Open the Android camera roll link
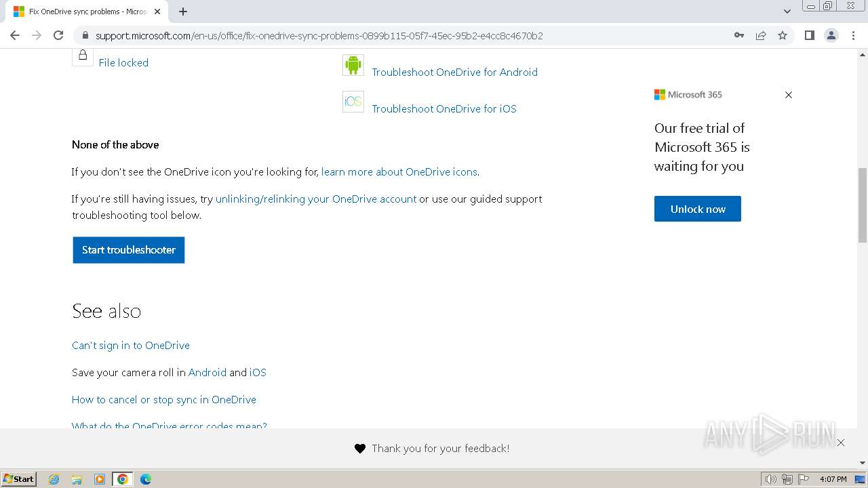This screenshot has height=488, width=868. click(x=208, y=372)
